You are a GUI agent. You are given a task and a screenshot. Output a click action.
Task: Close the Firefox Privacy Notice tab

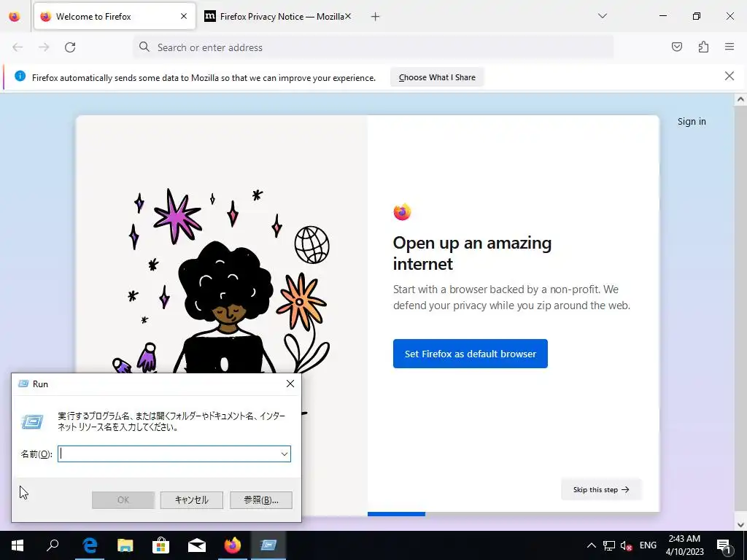pos(348,16)
